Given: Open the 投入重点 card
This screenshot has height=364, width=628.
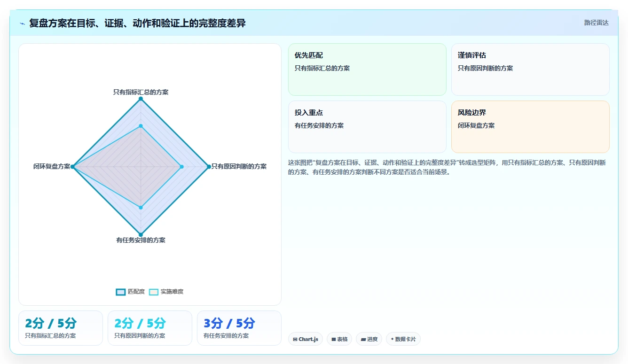Looking at the screenshot, I should 367,127.
